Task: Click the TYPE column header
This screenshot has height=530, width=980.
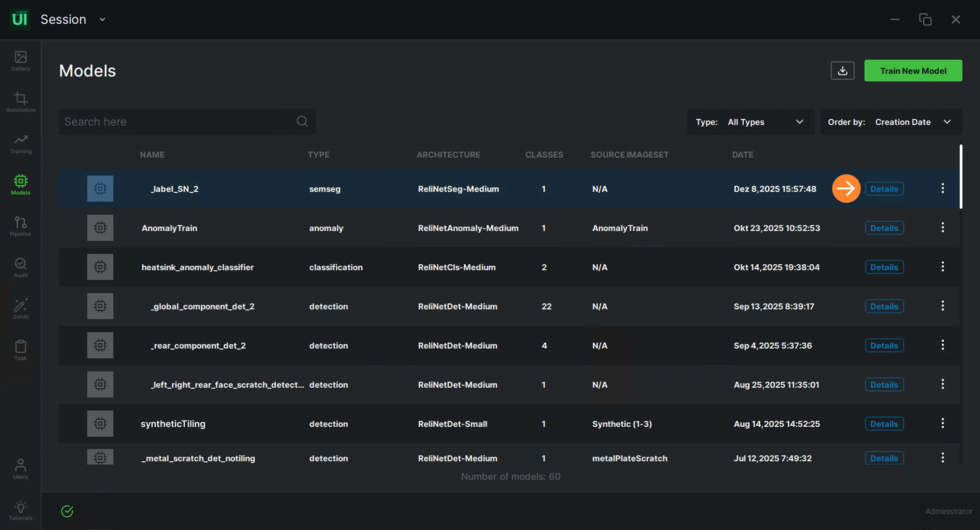Action: pyautogui.click(x=319, y=155)
